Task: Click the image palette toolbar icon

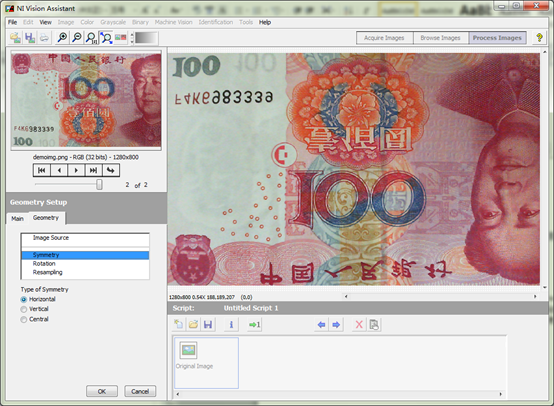Action: point(120,37)
